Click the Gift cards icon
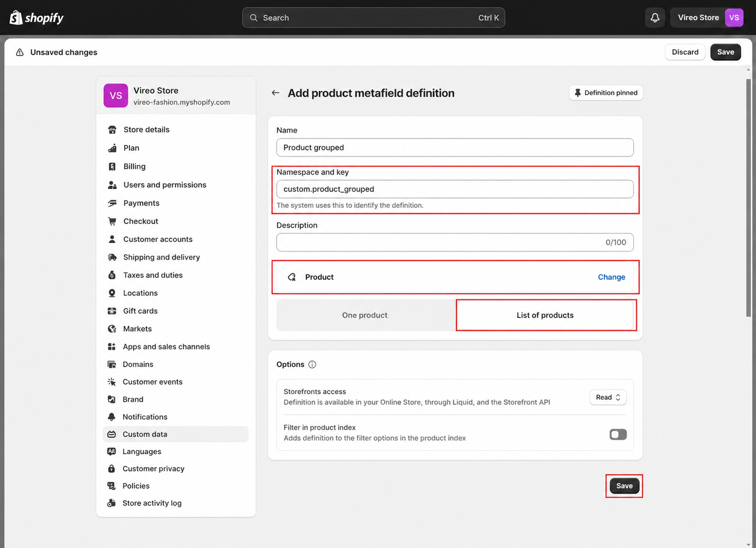Viewport: 756px width, 548px height. pyautogui.click(x=112, y=311)
